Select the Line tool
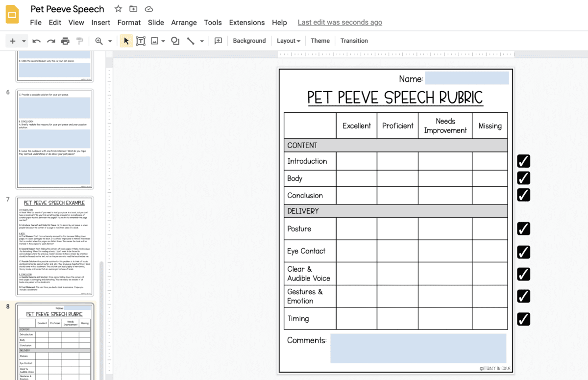This screenshot has width=588, height=380. tap(191, 41)
